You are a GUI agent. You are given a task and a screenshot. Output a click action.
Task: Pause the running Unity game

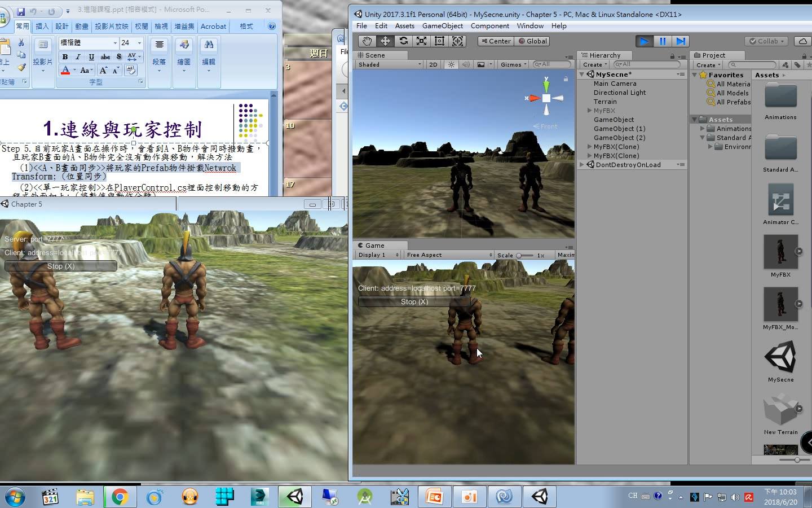click(663, 41)
